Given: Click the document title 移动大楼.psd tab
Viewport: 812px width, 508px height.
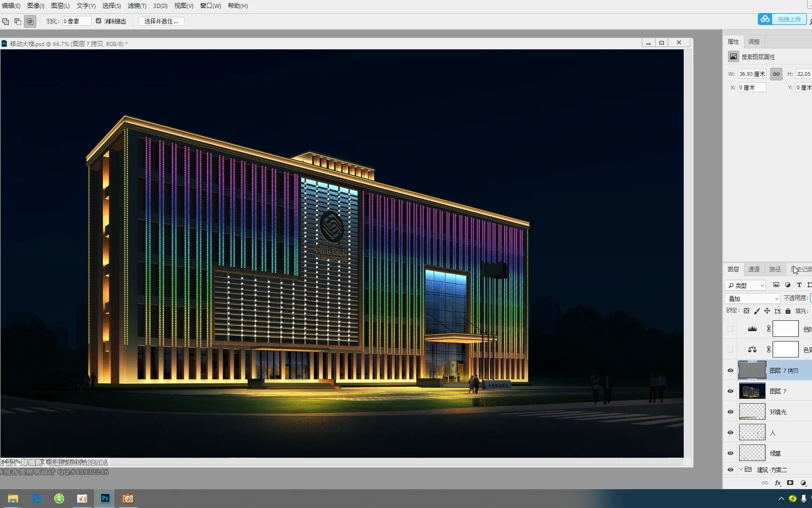Looking at the screenshot, I should pos(69,44).
